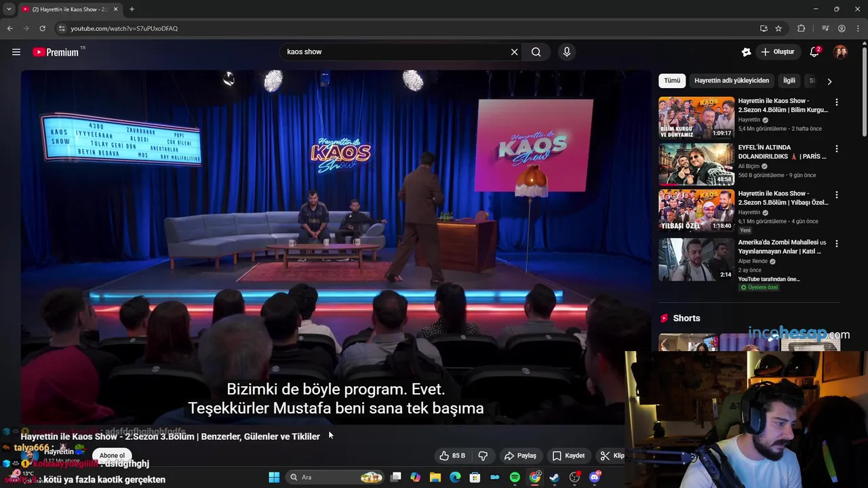Share the video with the Paylaş button
The image size is (868, 488).
520,455
